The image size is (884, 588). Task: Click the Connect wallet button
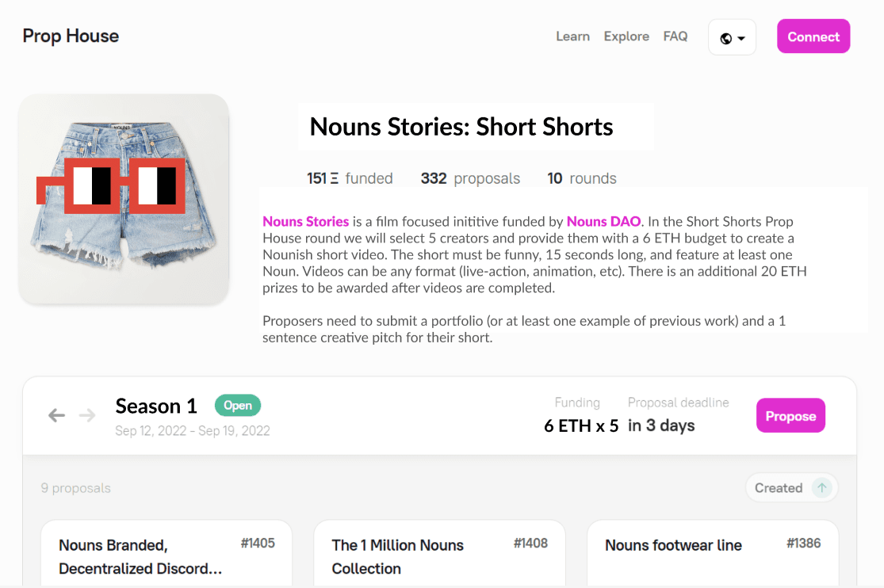coord(813,36)
